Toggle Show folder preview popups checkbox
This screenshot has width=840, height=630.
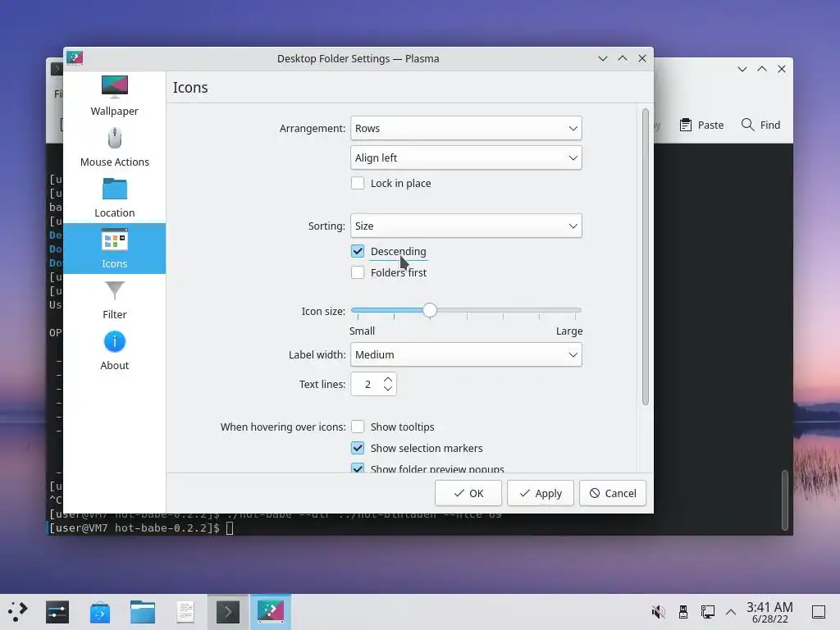point(358,468)
